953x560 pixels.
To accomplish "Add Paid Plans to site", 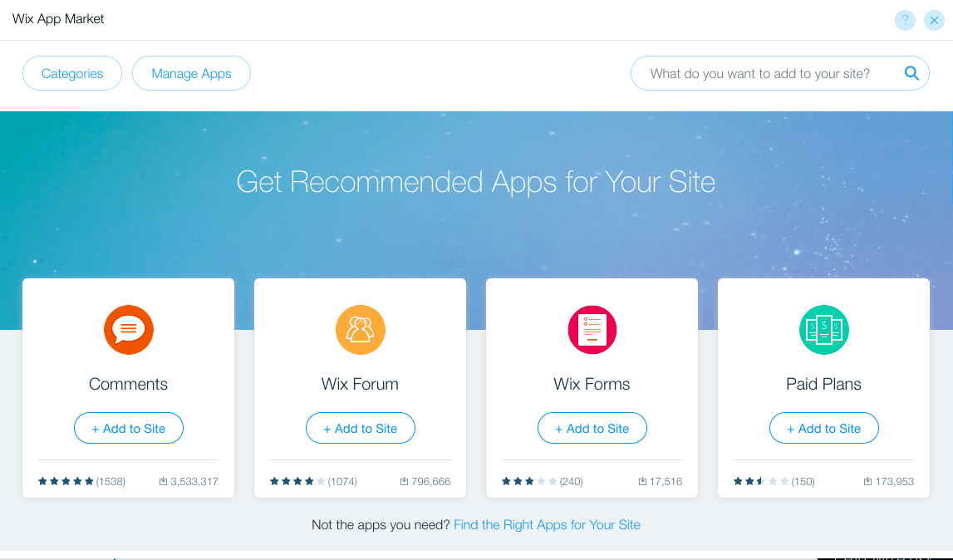I will [x=823, y=429].
